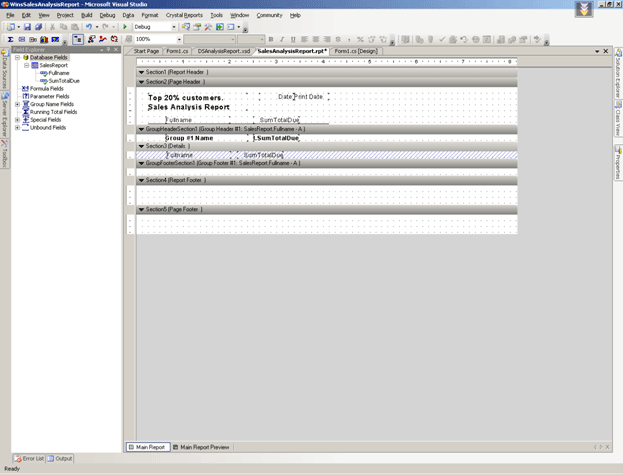623x475 pixels.
Task: Open the Server Explorer side tab
Action: click(4, 114)
